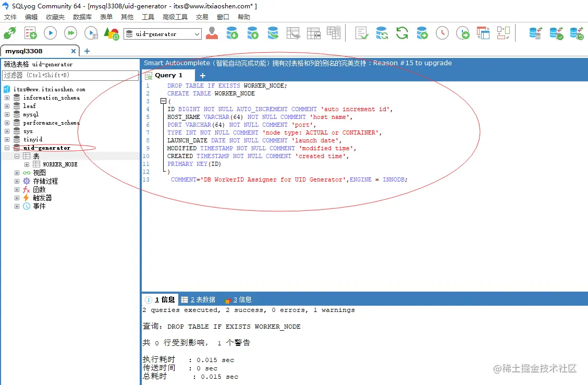Expand the 视图 views node

click(17, 173)
